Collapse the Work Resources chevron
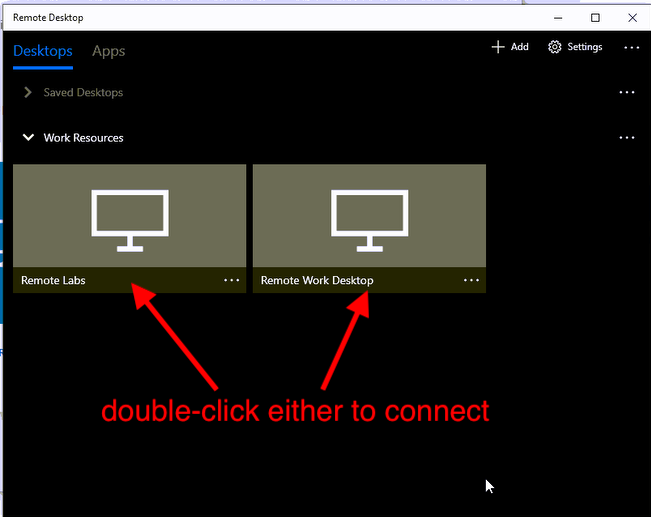This screenshot has width=651, height=517. 28,137
